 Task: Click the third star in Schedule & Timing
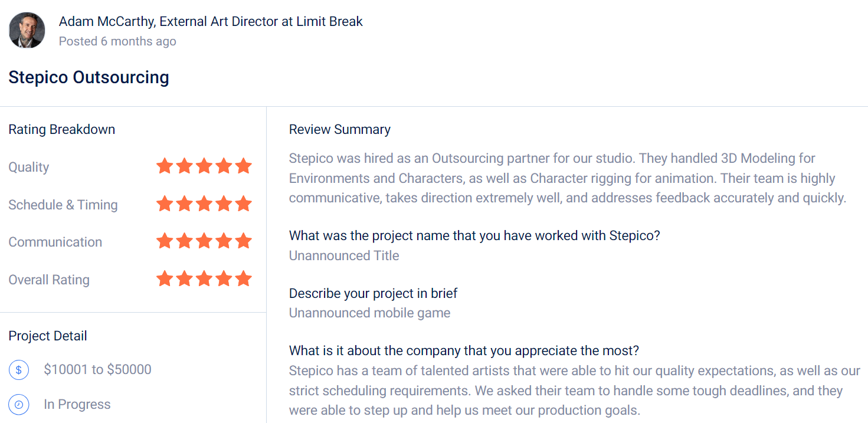click(x=204, y=204)
